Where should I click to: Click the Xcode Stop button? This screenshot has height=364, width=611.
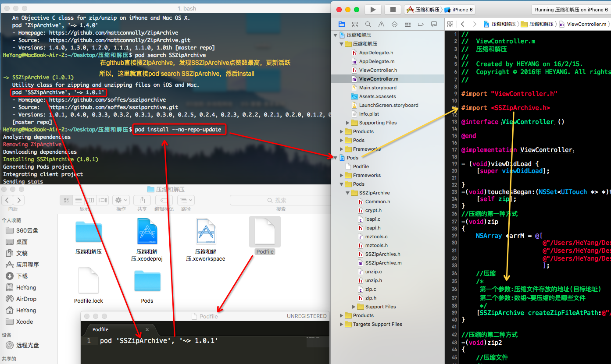tap(393, 10)
